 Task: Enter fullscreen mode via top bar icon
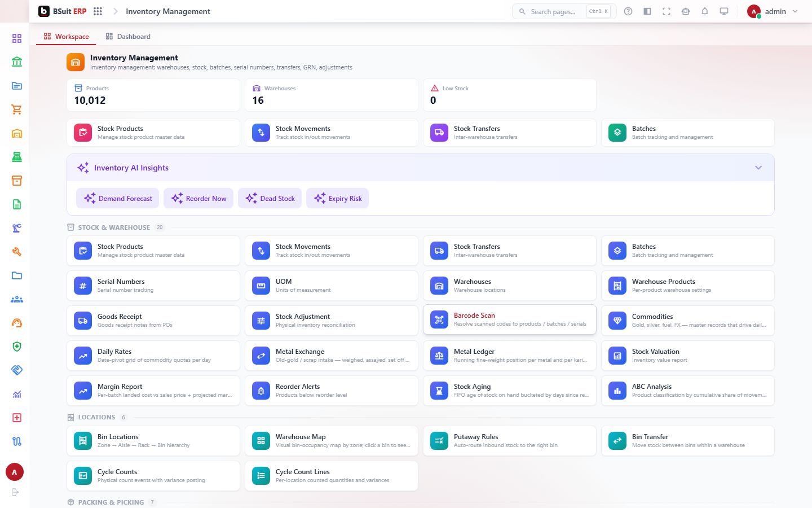(667, 11)
